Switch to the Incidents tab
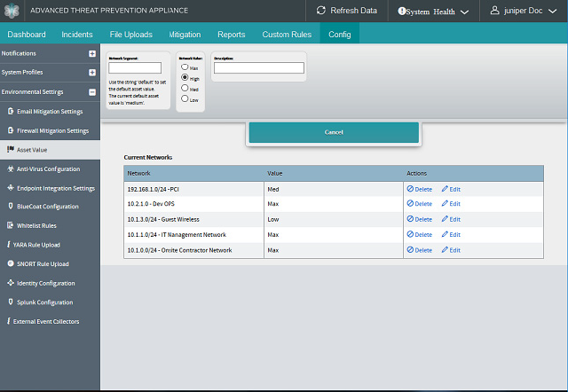568x392 pixels. [x=77, y=35]
